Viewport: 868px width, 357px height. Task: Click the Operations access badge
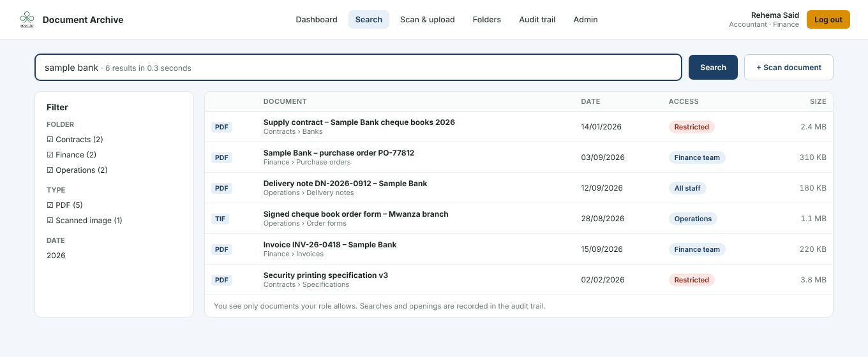693,219
